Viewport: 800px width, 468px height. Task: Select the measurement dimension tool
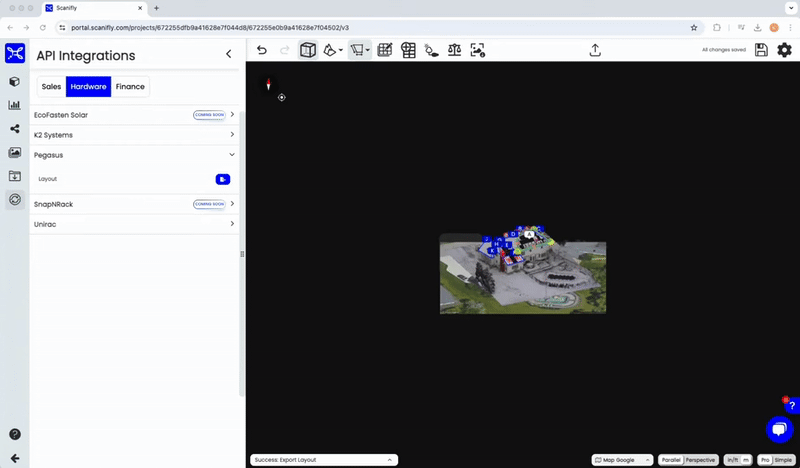[x=357, y=50]
